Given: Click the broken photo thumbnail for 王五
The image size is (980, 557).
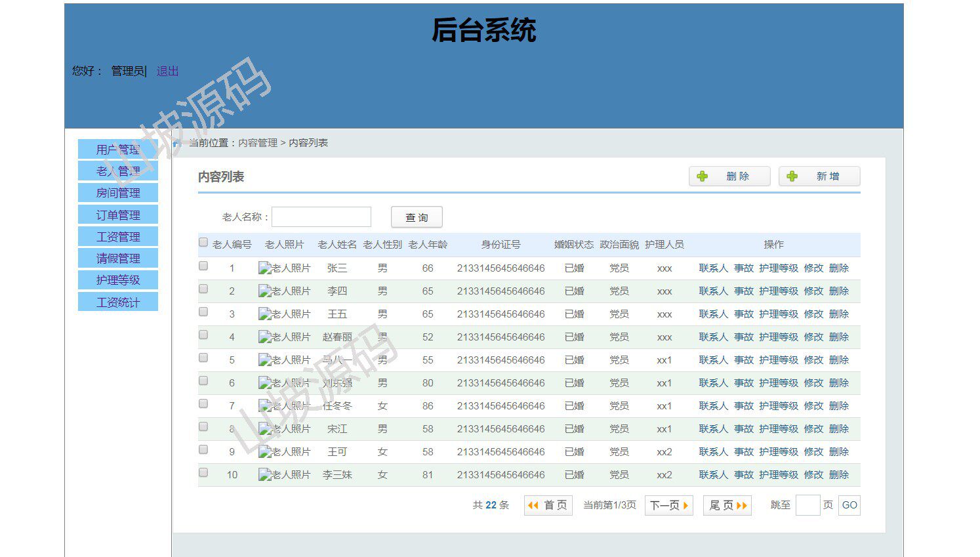Looking at the screenshot, I should click(284, 314).
